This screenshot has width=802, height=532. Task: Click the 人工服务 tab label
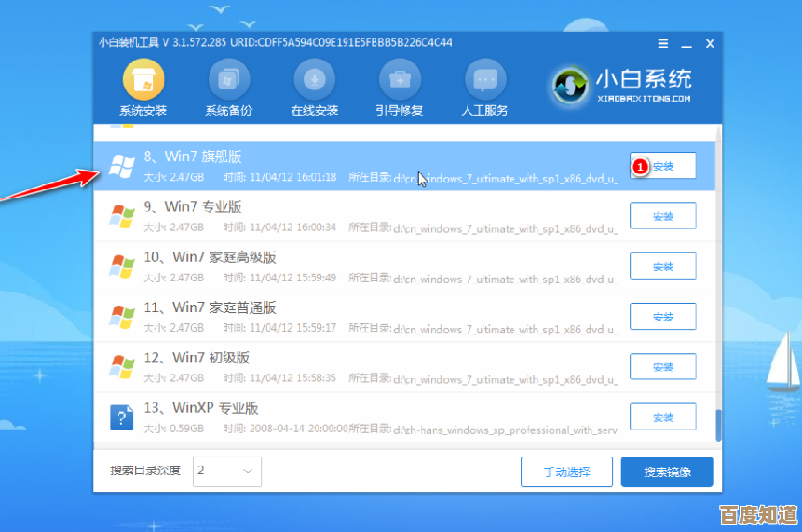[485, 110]
